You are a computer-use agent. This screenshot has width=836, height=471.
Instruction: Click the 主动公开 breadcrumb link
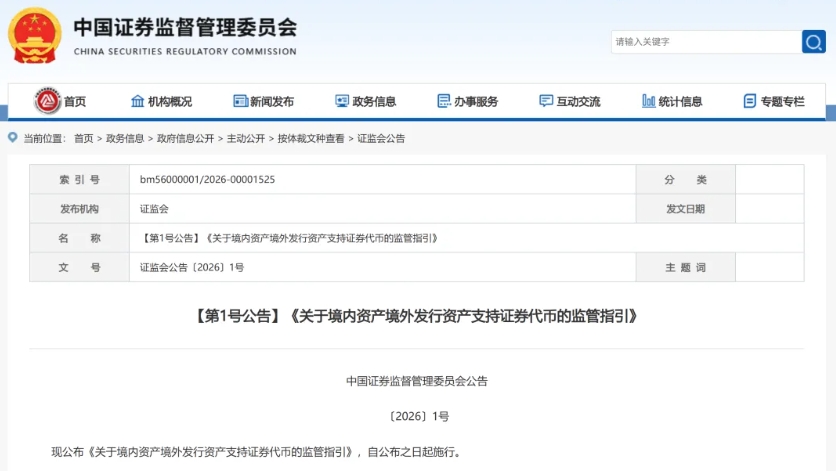pos(245,138)
